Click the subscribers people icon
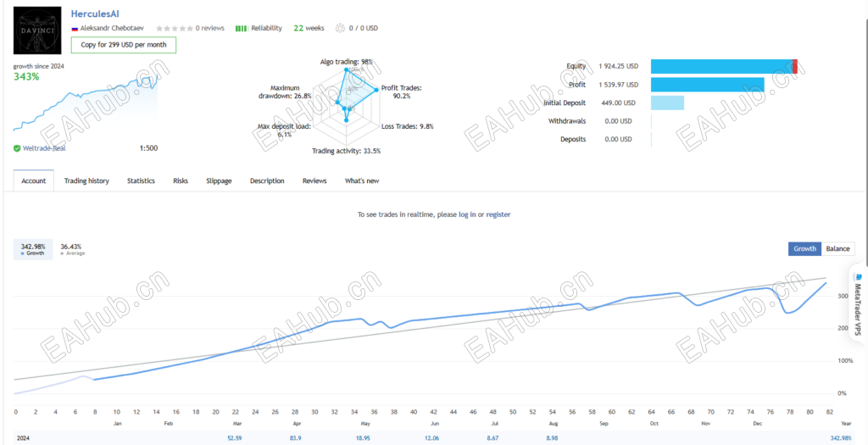The height and width of the screenshot is (445, 868). [x=341, y=28]
